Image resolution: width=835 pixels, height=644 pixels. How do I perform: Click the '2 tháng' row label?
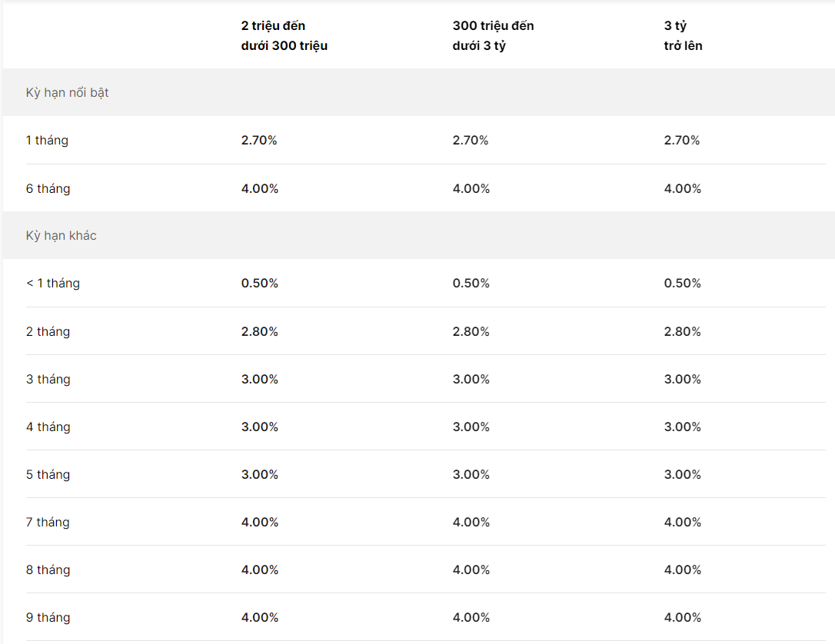[x=48, y=331]
